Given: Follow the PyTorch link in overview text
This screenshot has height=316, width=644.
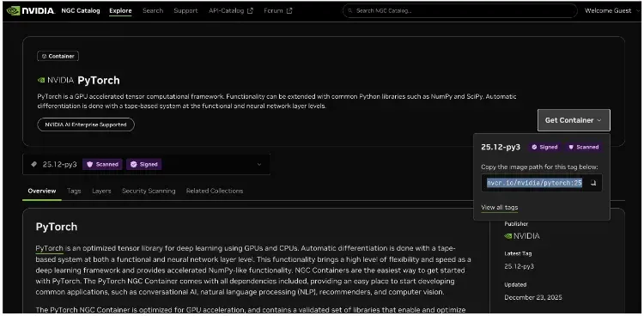Looking at the screenshot, I should (49, 248).
